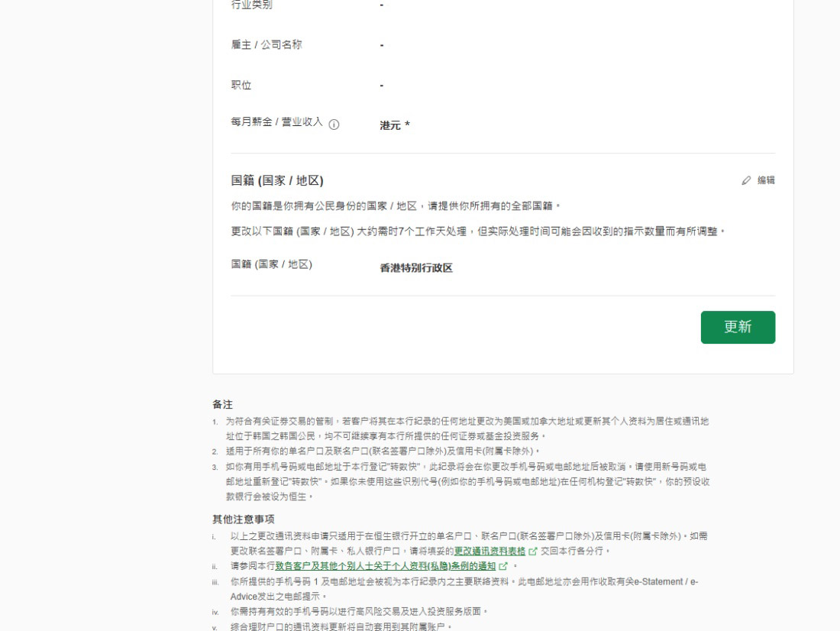Click the info icon beside 每月薪金 / 营业收入
The width and height of the screenshot is (840, 631).
coord(334,125)
